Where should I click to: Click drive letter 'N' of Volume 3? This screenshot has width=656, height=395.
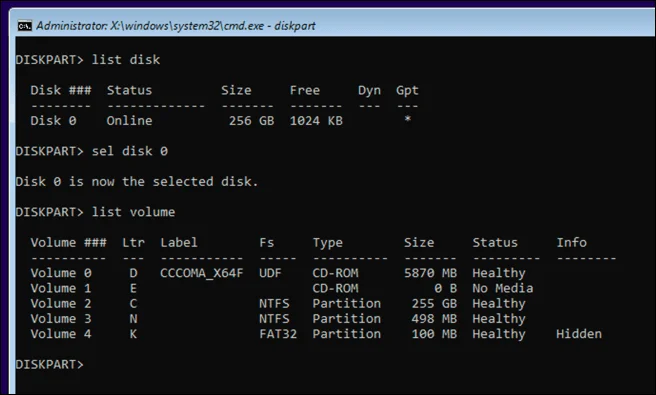133,319
